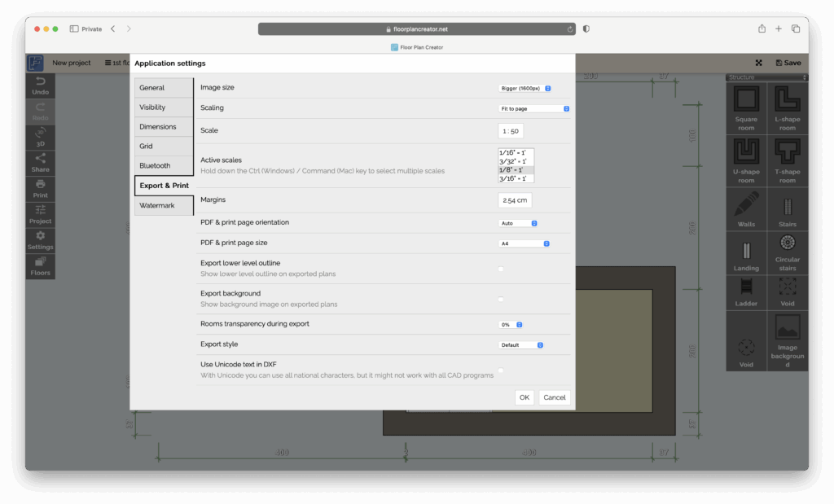
Task: Select the Square room tool
Action: click(x=746, y=108)
